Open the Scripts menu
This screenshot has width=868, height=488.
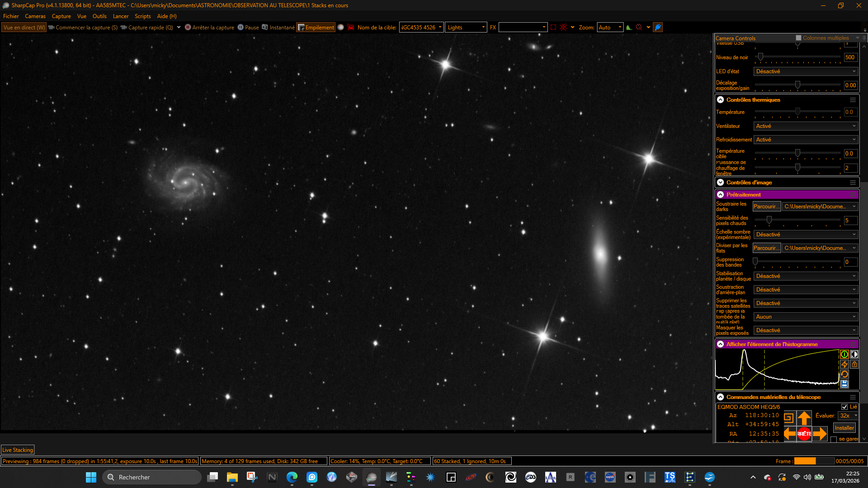(x=142, y=16)
